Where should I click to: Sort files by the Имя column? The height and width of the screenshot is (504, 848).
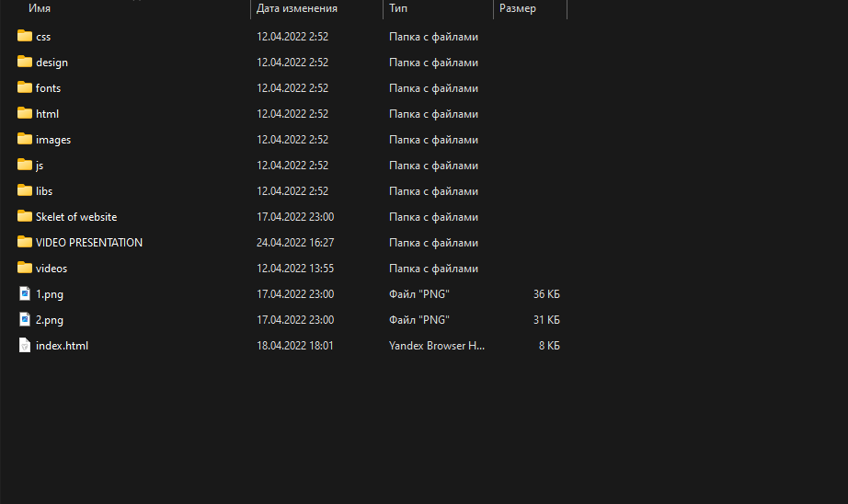click(x=40, y=8)
